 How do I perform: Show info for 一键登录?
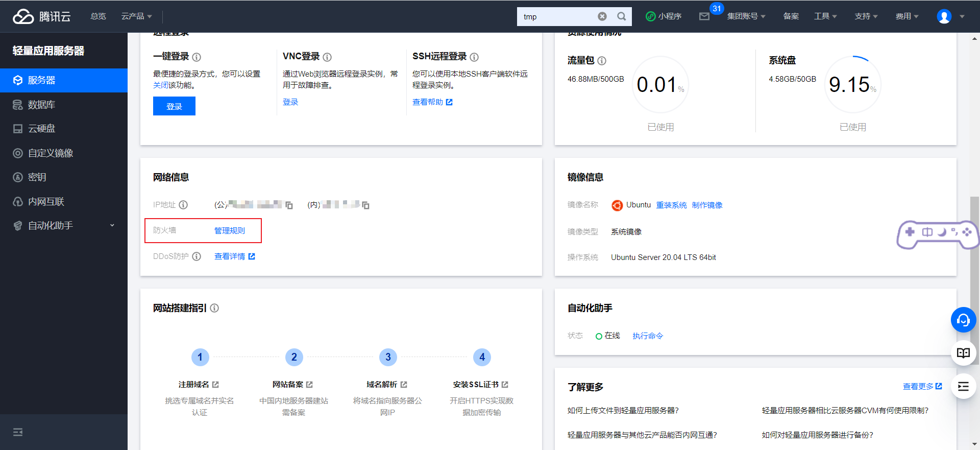click(197, 57)
